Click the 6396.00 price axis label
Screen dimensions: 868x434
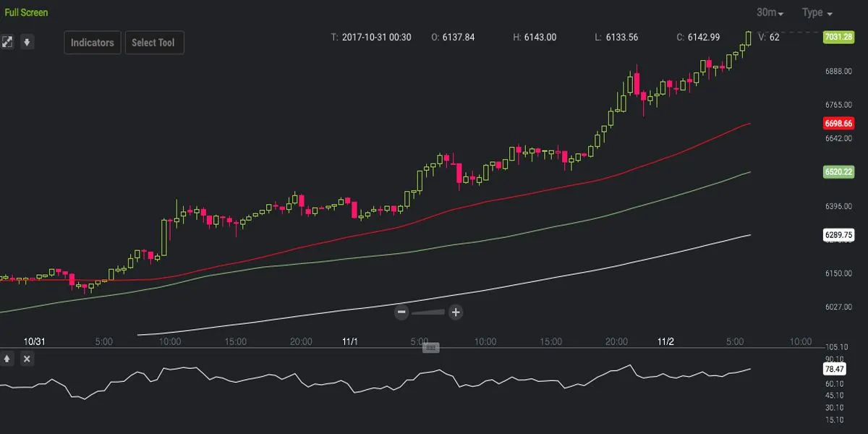tap(839, 207)
